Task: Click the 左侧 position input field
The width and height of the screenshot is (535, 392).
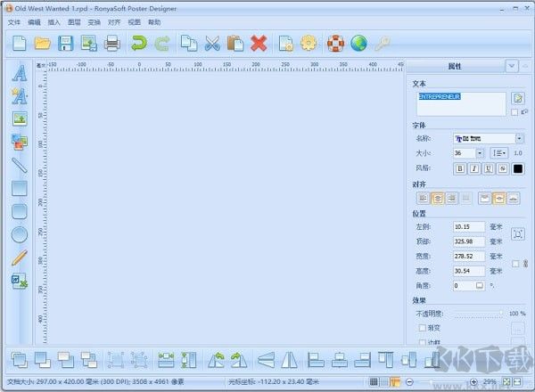Action: (x=469, y=226)
